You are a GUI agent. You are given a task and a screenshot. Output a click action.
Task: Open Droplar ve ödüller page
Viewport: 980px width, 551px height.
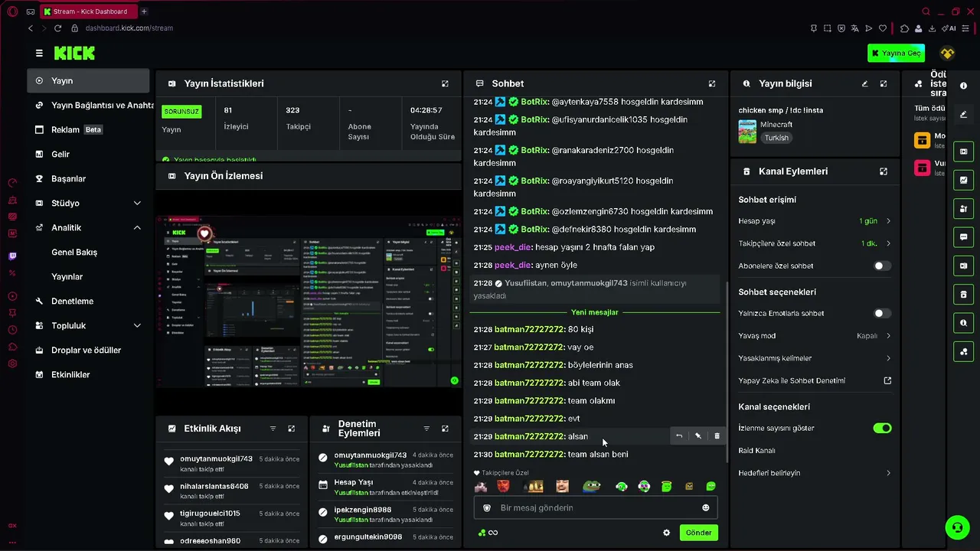(88, 350)
